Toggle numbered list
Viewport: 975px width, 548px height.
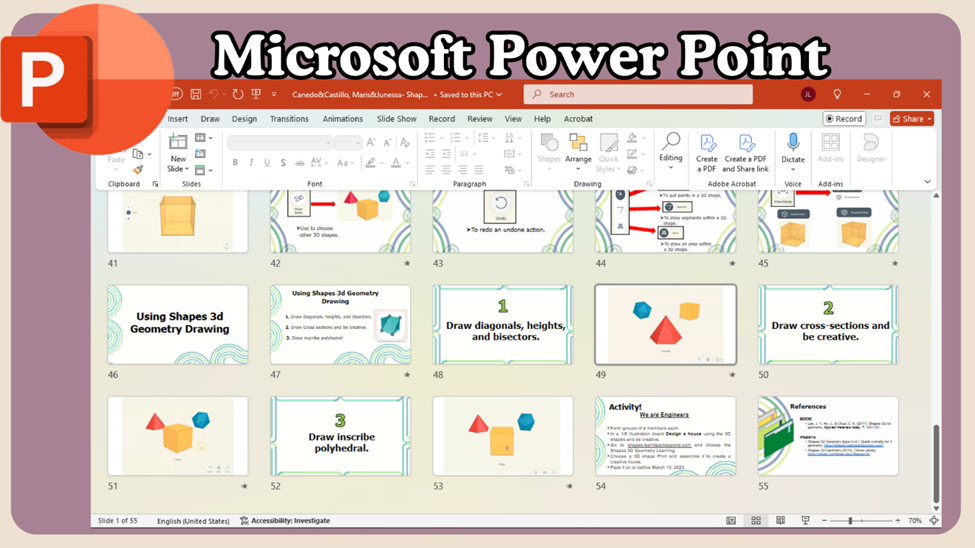[x=456, y=137]
